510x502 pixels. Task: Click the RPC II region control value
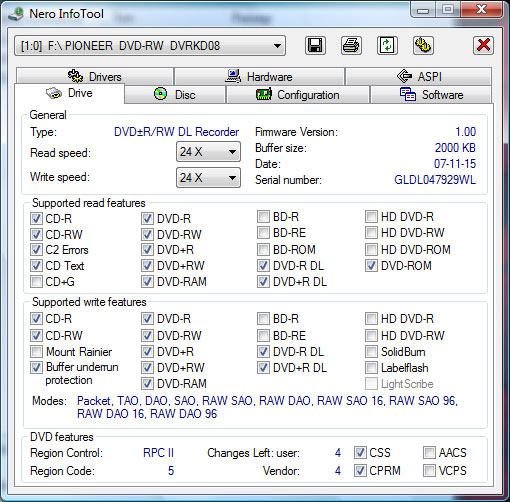(x=158, y=453)
